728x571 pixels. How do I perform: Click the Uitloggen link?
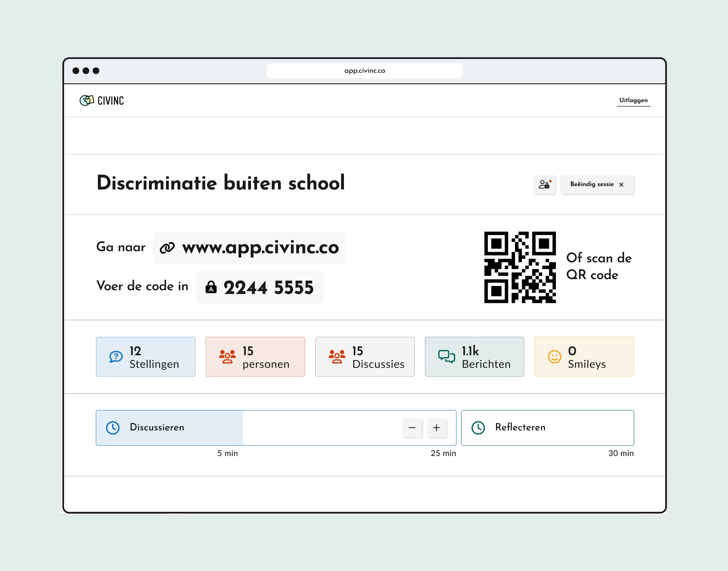tap(633, 100)
